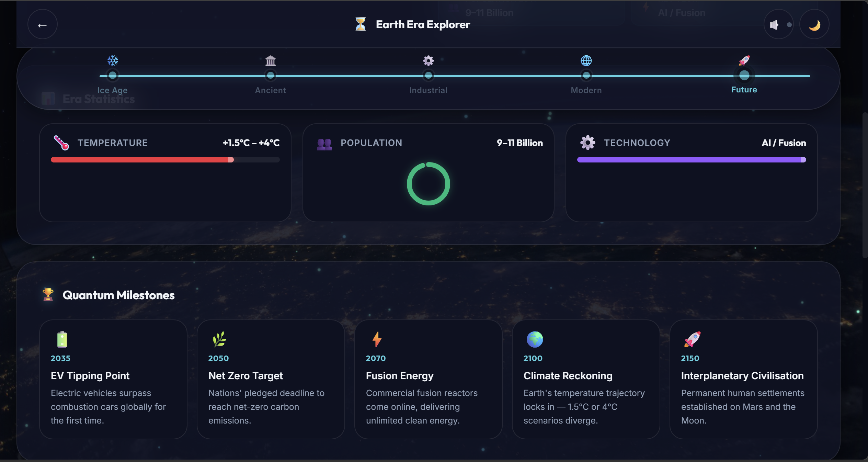
Task: Switch to the Industrial era label
Action: pos(428,90)
